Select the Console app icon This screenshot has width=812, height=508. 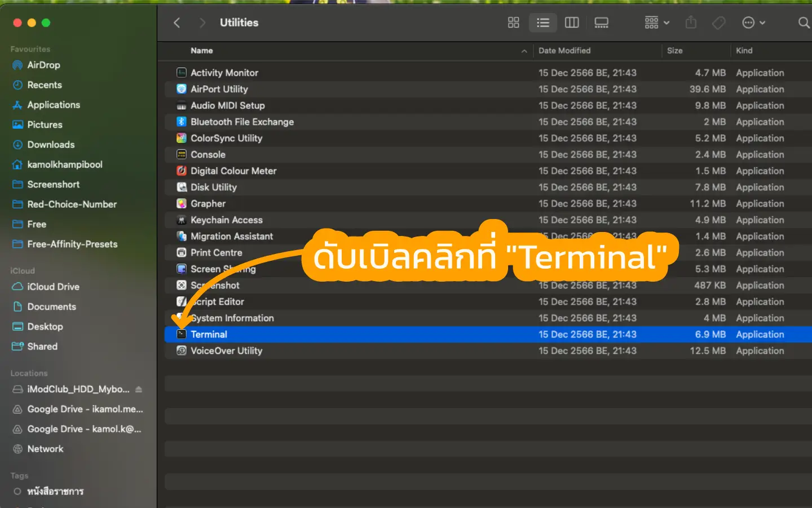coord(182,155)
